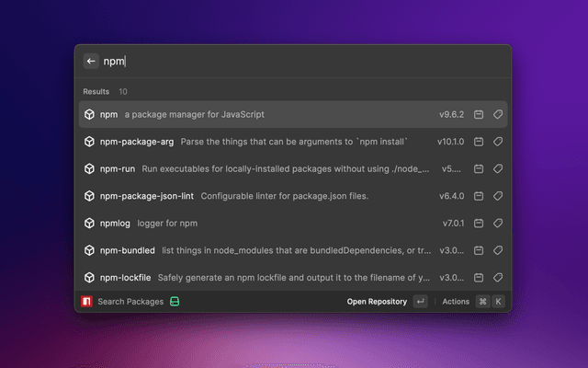Image resolution: width=588 pixels, height=368 pixels.
Task: Select npm-package-arg package name
Action: tap(137, 142)
